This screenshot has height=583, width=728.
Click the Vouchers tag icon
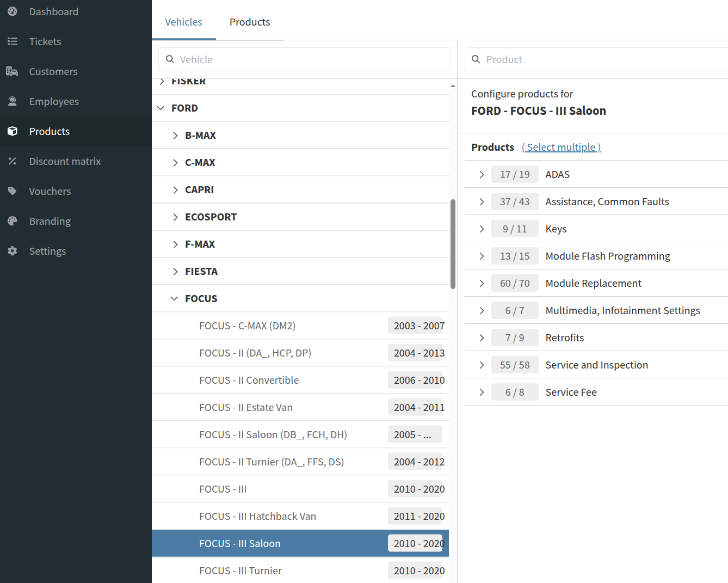13,191
